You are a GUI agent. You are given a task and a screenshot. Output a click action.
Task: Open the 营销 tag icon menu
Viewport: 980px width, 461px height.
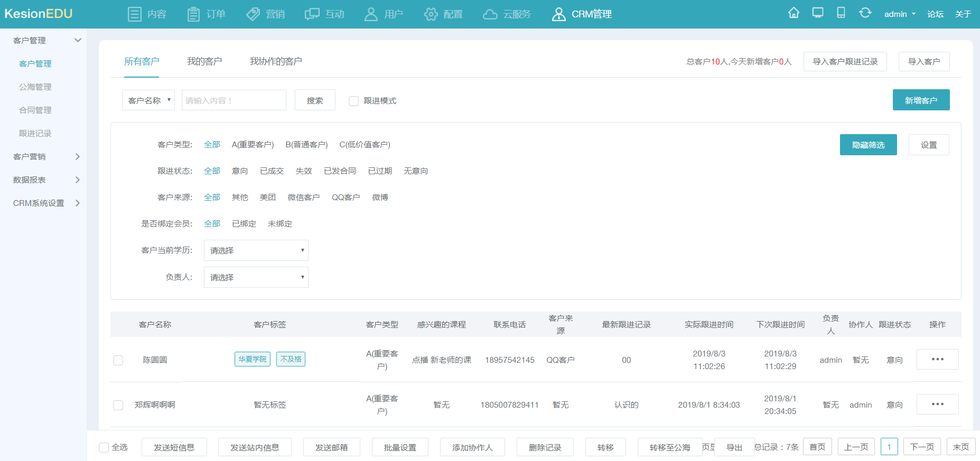coord(253,14)
